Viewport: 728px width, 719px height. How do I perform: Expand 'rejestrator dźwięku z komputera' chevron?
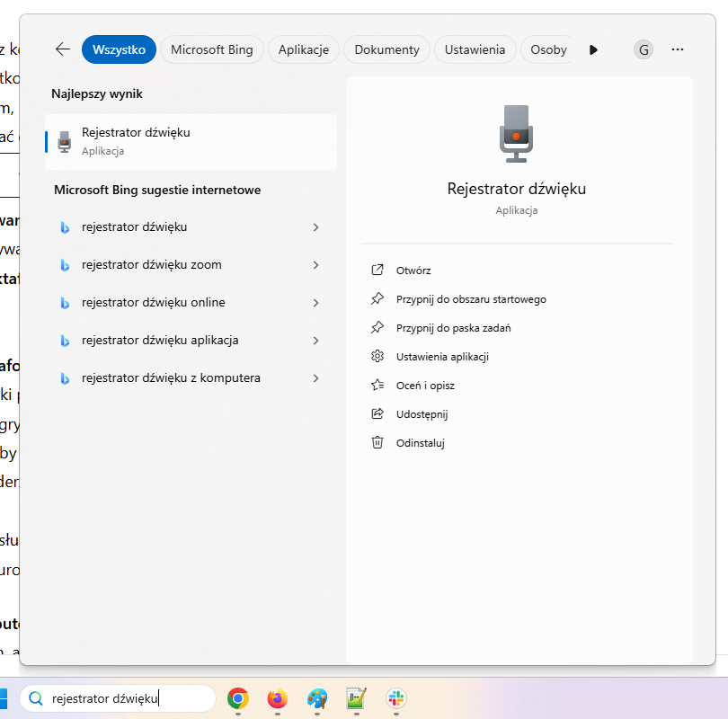[315, 378]
